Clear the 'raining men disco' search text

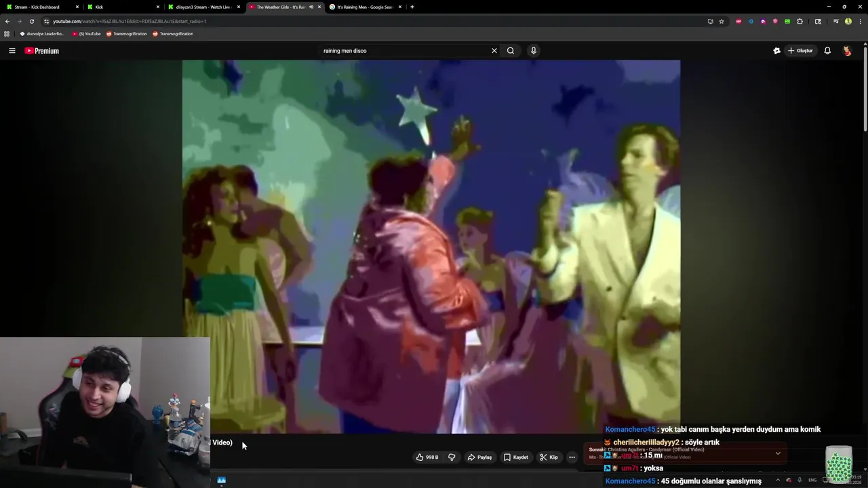pyautogui.click(x=494, y=51)
